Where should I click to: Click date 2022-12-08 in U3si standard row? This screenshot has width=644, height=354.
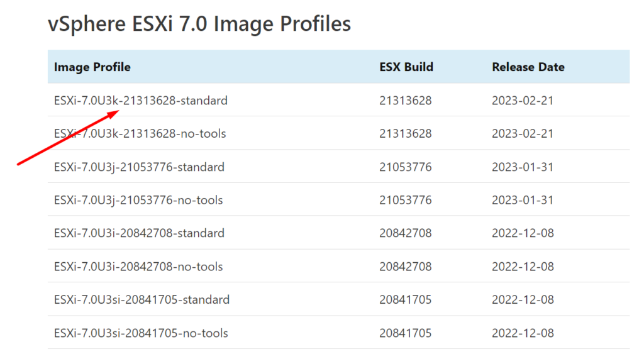point(523,300)
